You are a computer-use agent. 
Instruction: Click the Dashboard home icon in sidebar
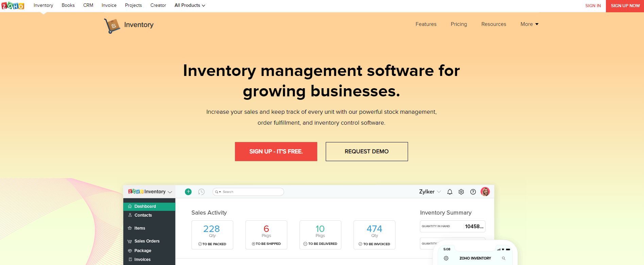[130, 206]
